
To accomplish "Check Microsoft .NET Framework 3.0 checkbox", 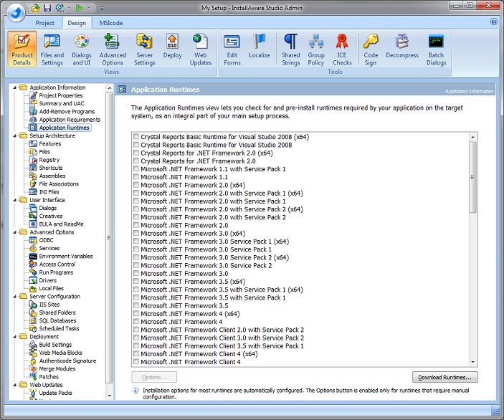I will coord(136,273).
